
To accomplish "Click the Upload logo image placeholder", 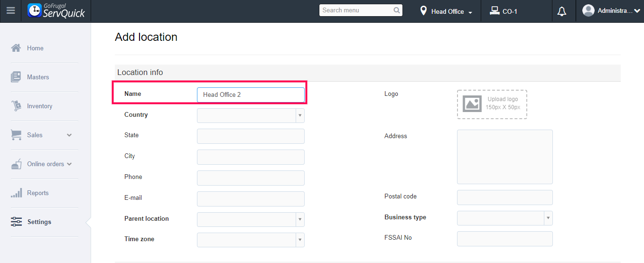I will [x=492, y=103].
